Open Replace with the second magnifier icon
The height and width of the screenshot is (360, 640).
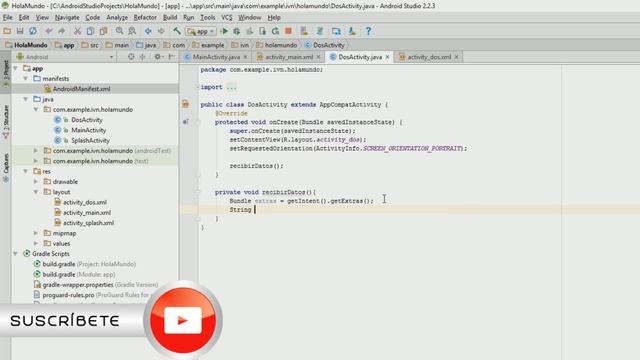pos(132,31)
